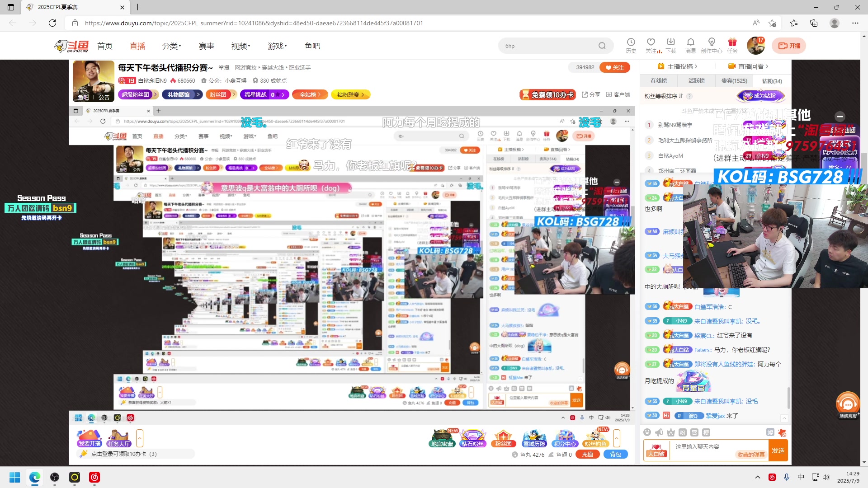Screen dimensions: 868x488
Task: Click the 分享 share link
Action: coord(591,94)
